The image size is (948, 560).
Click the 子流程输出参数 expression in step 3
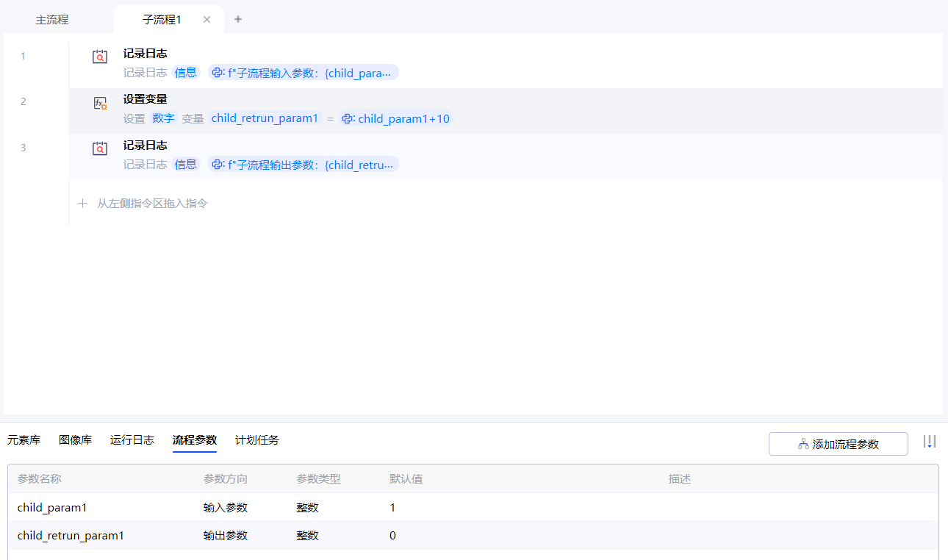(303, 165)
